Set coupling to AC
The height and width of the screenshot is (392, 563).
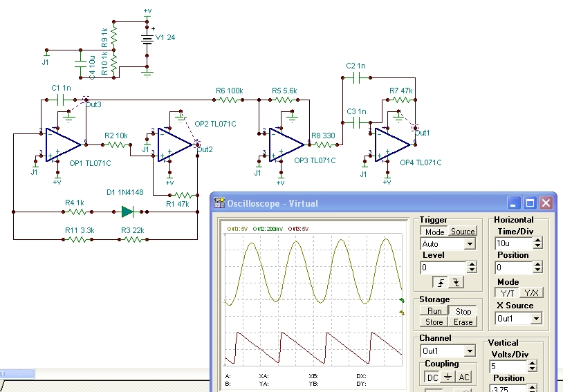[x=463, y=377]
